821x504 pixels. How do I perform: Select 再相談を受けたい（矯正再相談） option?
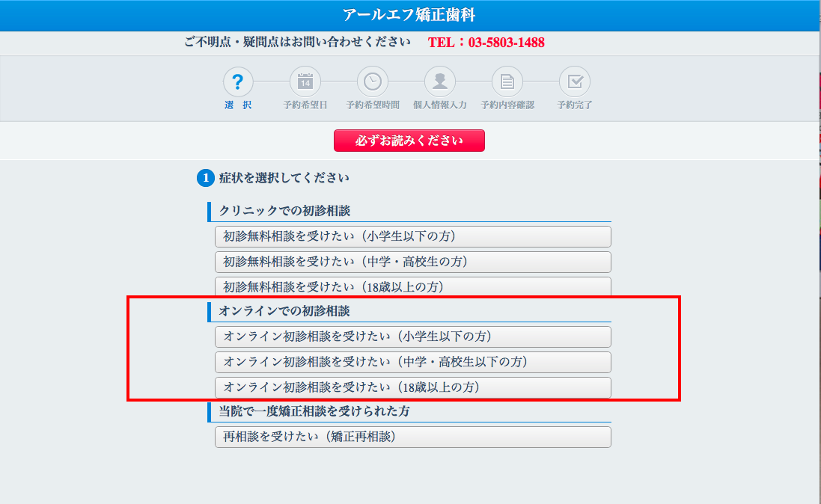pyautogui.click(x=412, y=437)
